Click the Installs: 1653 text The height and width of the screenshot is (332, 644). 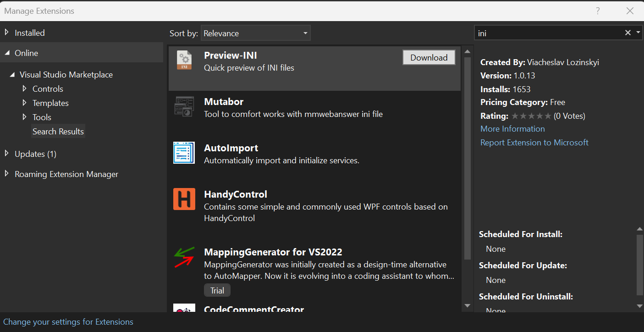pyautogui.click(x=506, y=89)
